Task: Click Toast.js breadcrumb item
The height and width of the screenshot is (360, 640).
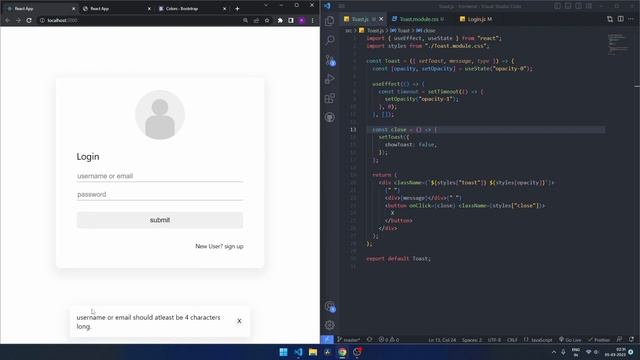Action: click(372, 31)
